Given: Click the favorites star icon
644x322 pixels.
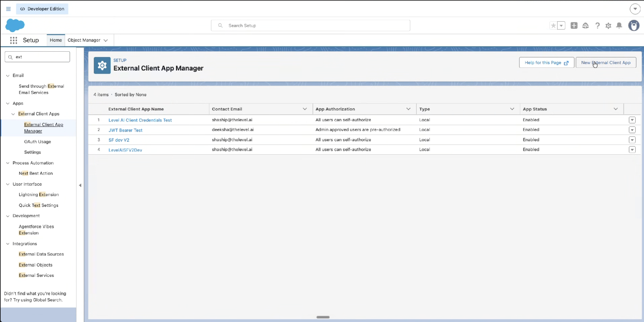Looking at the screenshot, I should (553, 25).
